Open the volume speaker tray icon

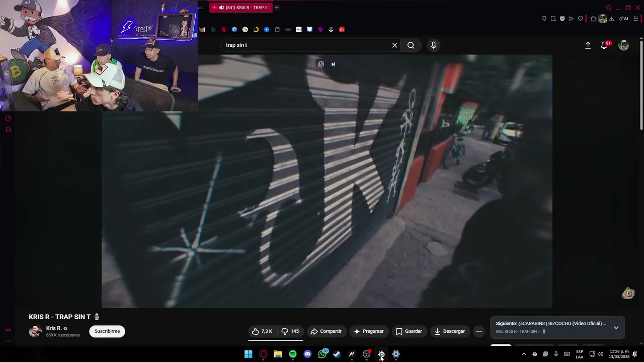click(600, 354)
